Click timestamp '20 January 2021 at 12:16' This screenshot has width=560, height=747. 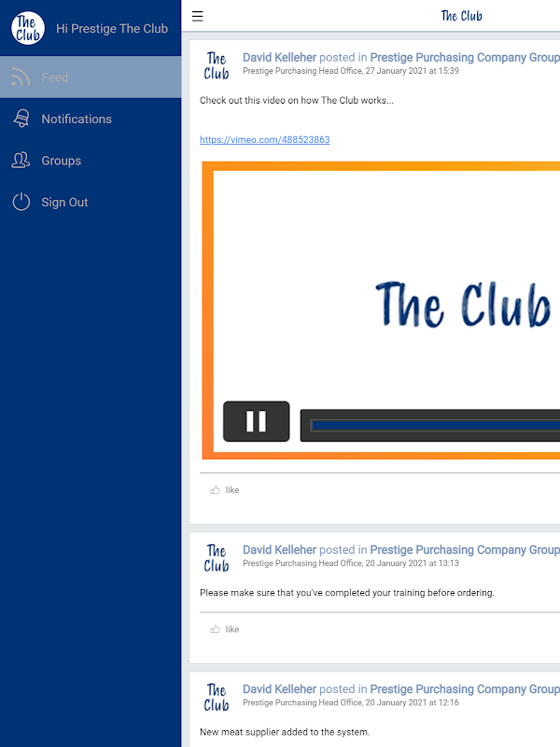(412, 703)
